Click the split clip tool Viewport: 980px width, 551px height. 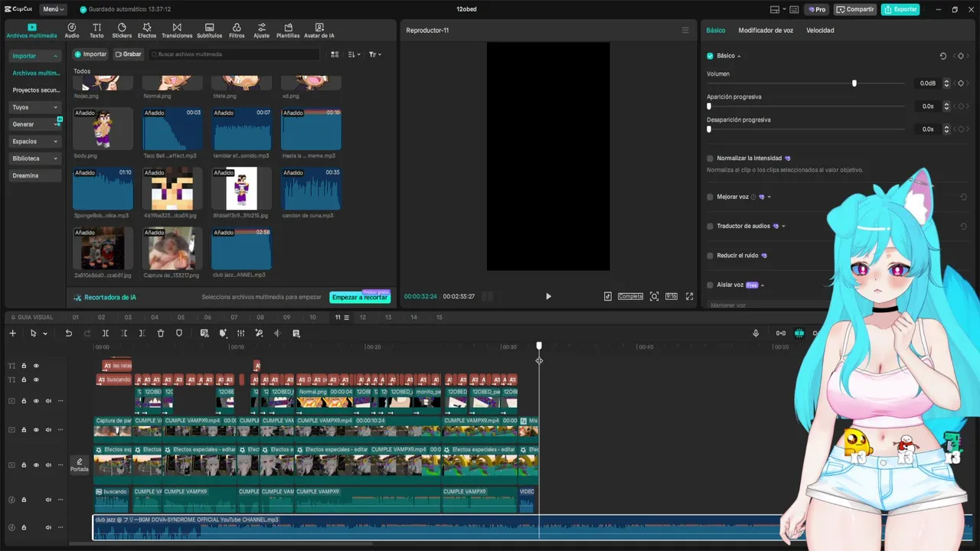point(106,334)
